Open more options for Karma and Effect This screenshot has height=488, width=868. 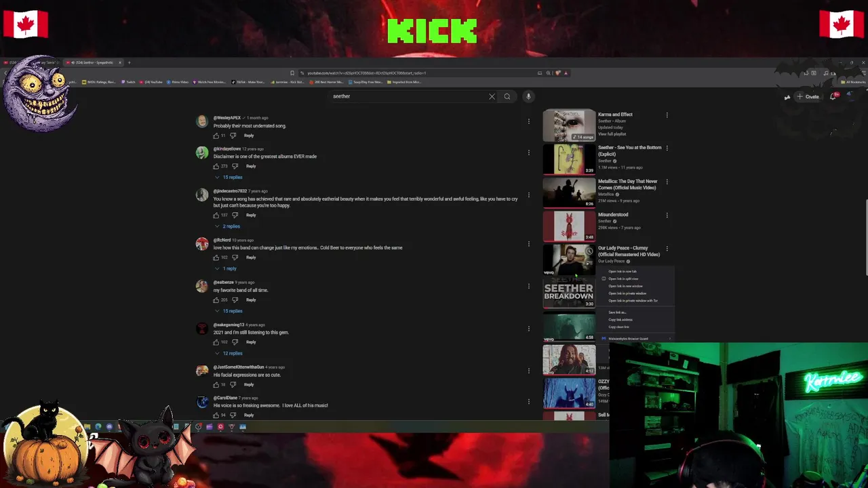tap(667, 115)
